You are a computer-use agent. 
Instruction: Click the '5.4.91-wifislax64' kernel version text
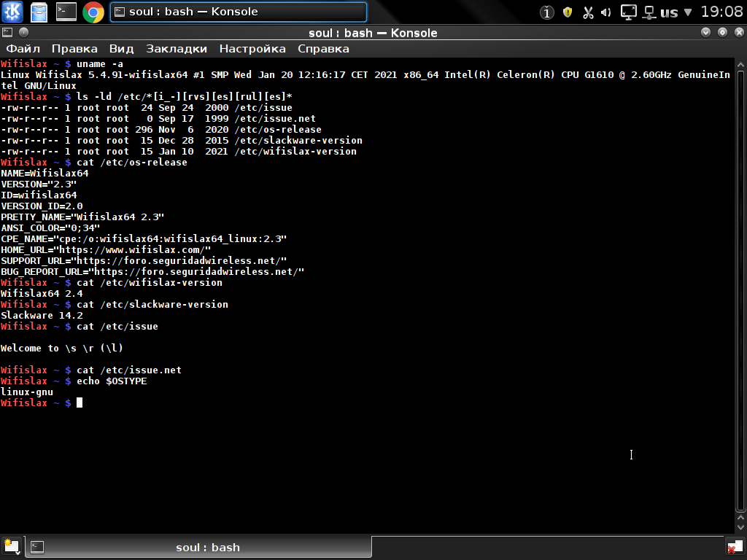[x=138, y=75]
